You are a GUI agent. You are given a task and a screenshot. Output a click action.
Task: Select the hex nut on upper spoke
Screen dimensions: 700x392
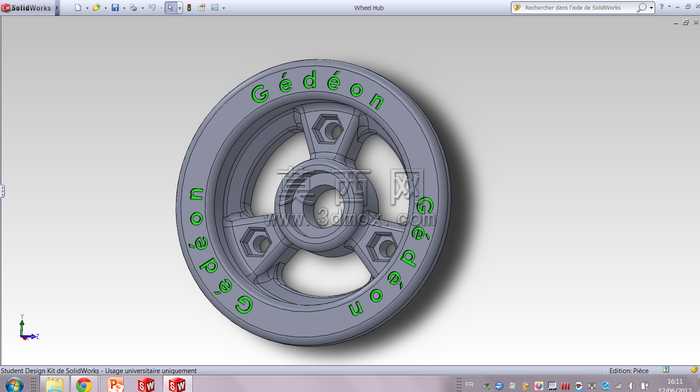(x=329, y=129)
